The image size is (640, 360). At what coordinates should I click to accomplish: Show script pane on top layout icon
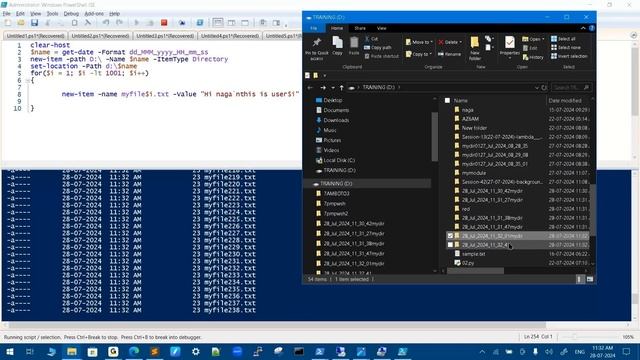pyautogui.click(x=218, y=23)
